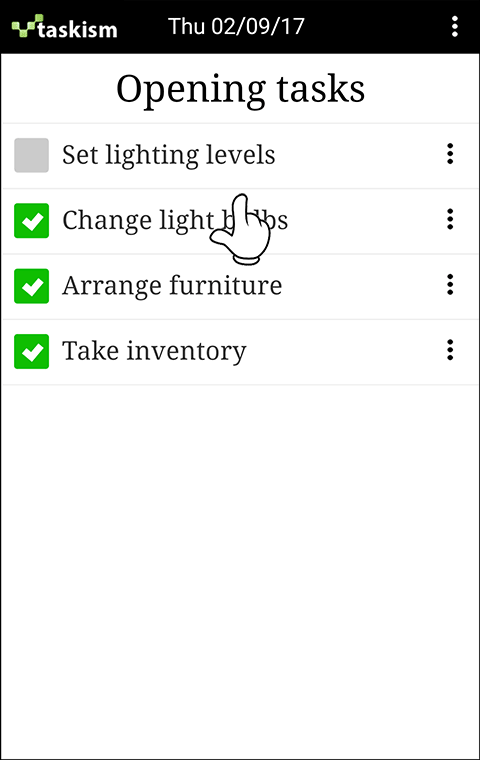The height and width of the screenshot is (760, 480).
Task: Tap the gray box beside Set lighting levels
Action: coord(32,155)
